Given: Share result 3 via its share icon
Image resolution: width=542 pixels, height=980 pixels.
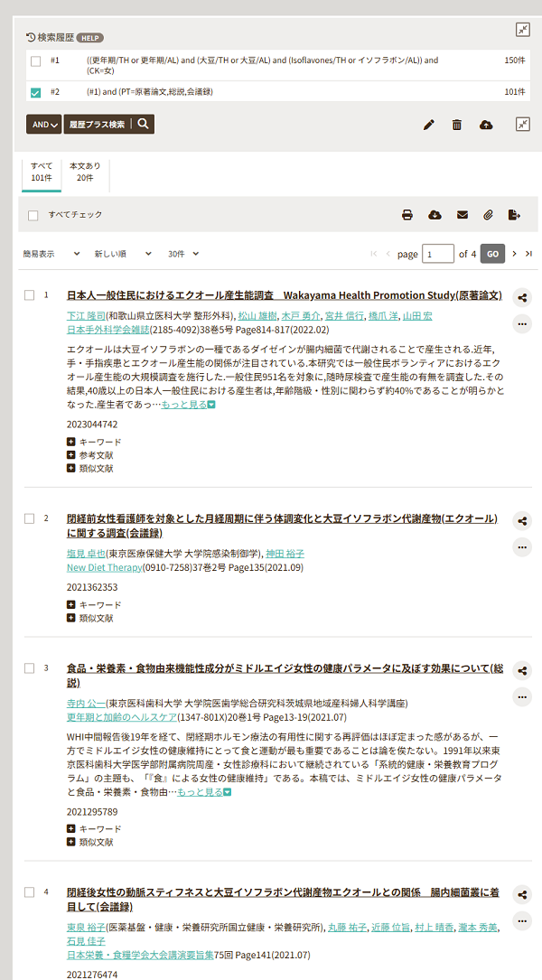Looking at the screenshot, I should click(522, 670).
